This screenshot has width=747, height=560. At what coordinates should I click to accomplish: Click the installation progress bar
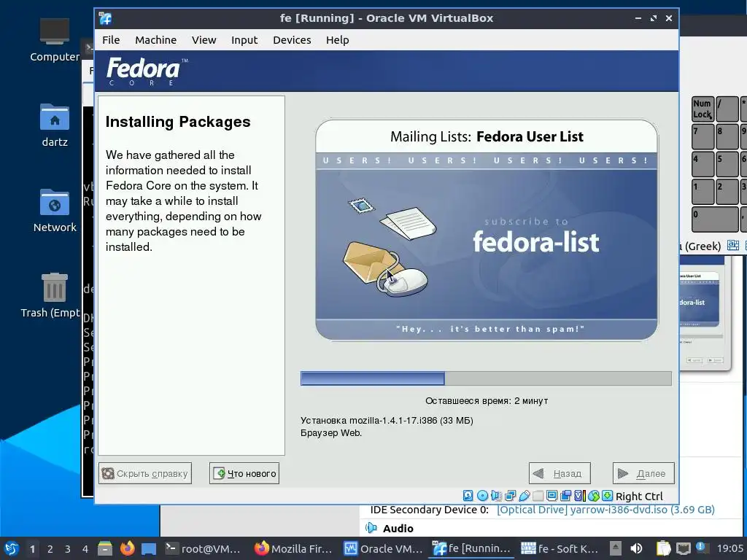486,378
